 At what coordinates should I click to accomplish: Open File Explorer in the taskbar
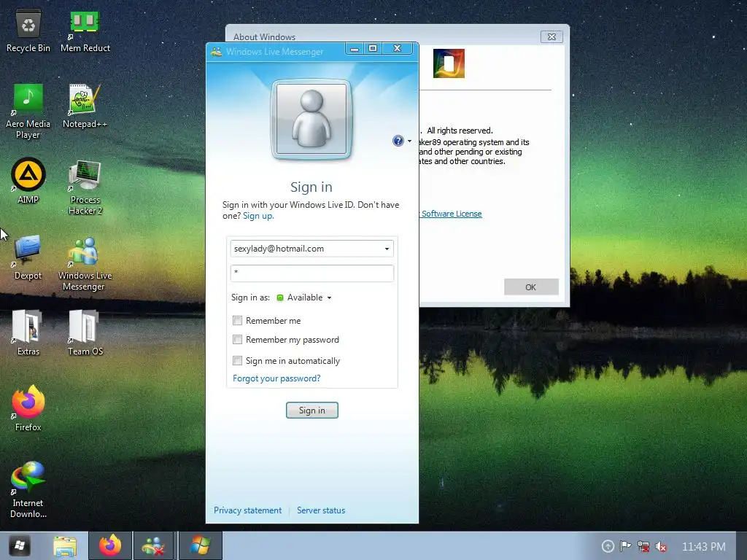[65, 545]
